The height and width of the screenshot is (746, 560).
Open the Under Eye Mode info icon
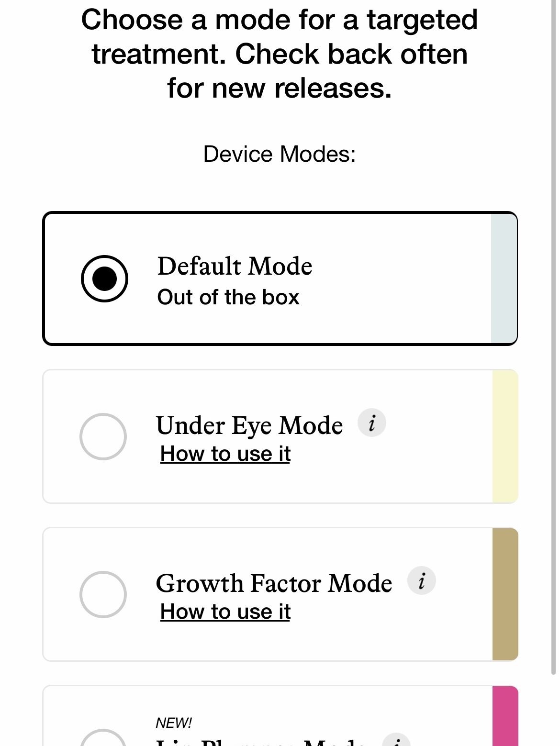(x=372, y=423)
